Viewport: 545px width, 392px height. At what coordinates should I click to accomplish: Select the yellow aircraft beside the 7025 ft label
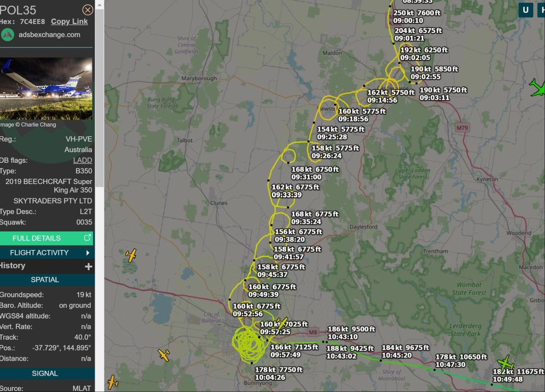282,322
